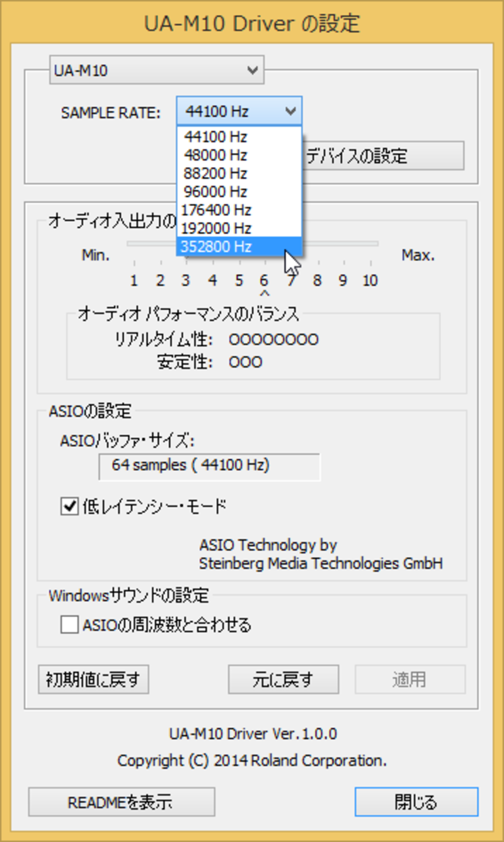
Task: Click the 初期値に戻す button
Action: (x=94, y=679)
